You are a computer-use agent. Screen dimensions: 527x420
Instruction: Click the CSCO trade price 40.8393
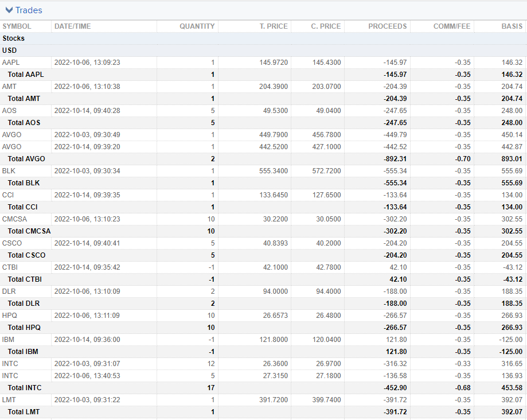275,243
